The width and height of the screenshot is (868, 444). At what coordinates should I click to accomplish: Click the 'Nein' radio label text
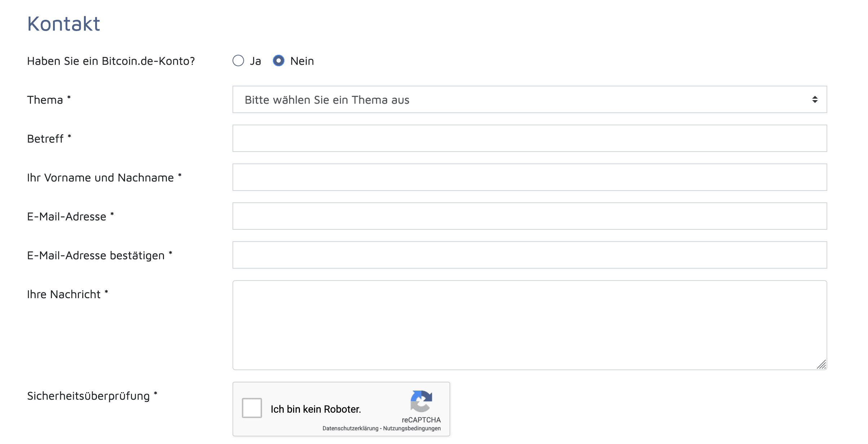302,61
